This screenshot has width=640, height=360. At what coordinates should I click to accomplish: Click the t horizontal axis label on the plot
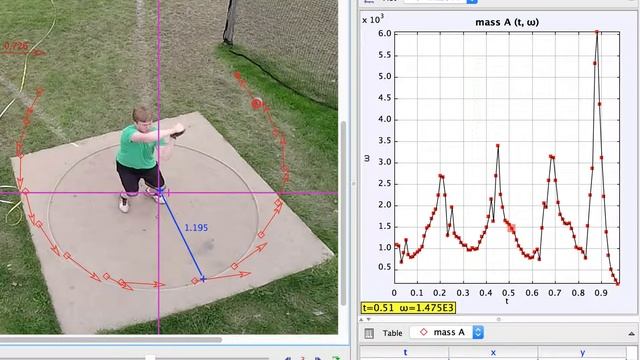click(x=507, y=301)
